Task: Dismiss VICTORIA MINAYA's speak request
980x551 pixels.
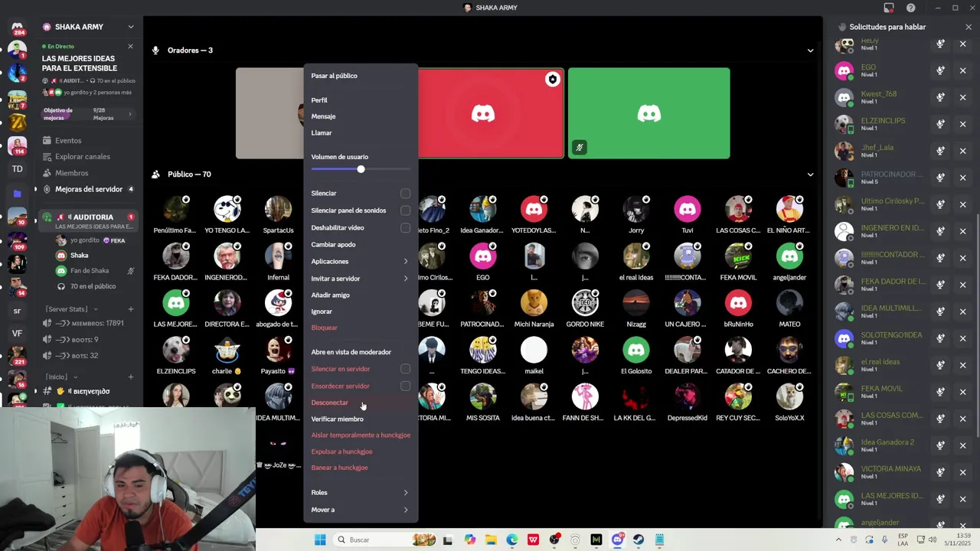Action: (963, 472)
